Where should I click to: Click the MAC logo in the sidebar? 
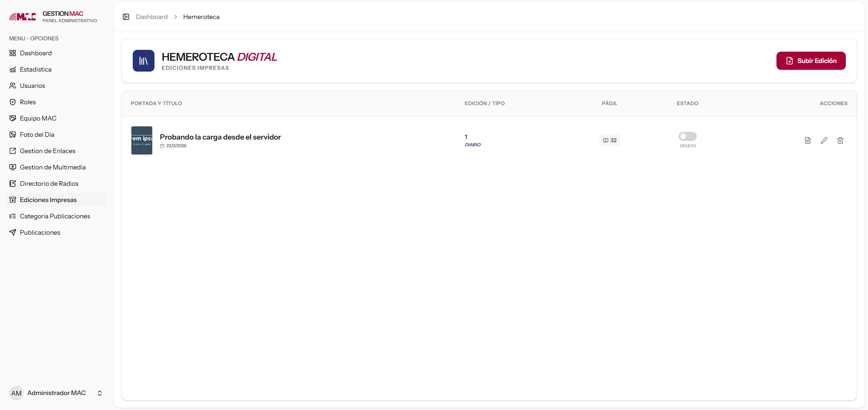tap(23, 17)
